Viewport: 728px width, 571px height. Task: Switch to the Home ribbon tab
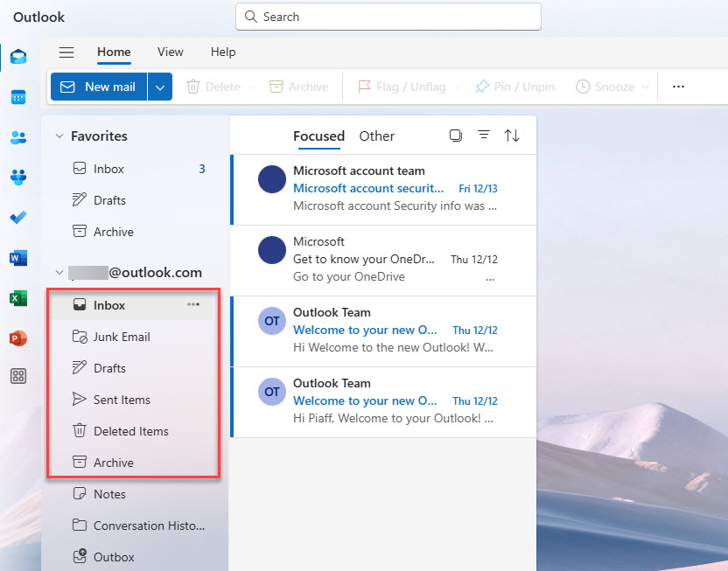[114, 52]
